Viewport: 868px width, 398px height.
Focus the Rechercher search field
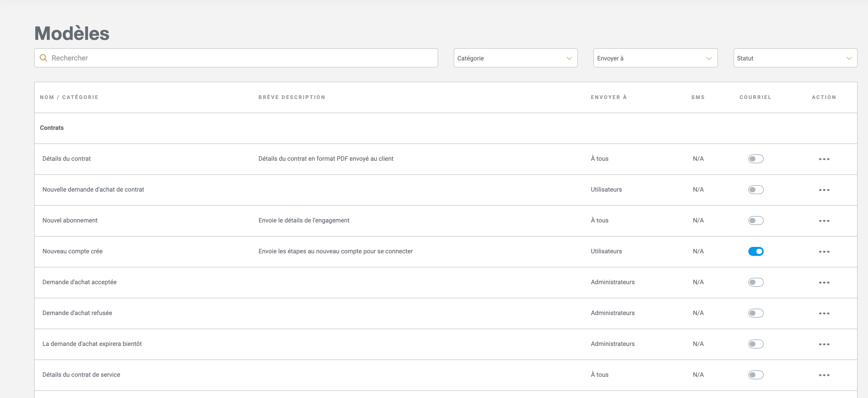pos(243,58)
